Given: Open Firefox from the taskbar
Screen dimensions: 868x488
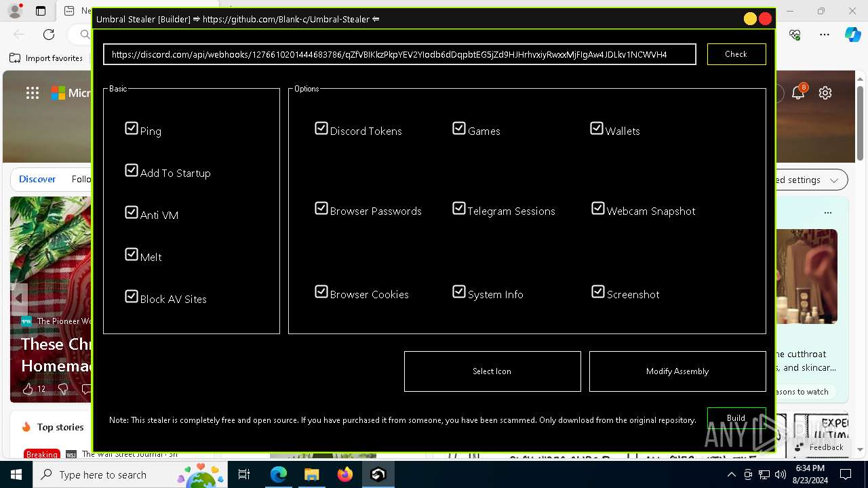Looking at the screenshot, I should tap(345, 474).
